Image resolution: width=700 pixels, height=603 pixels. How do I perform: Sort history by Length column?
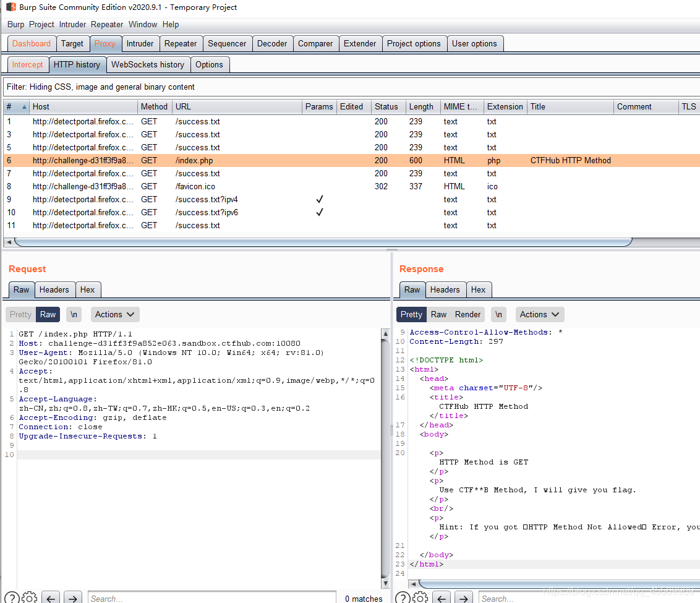[422, 106]
